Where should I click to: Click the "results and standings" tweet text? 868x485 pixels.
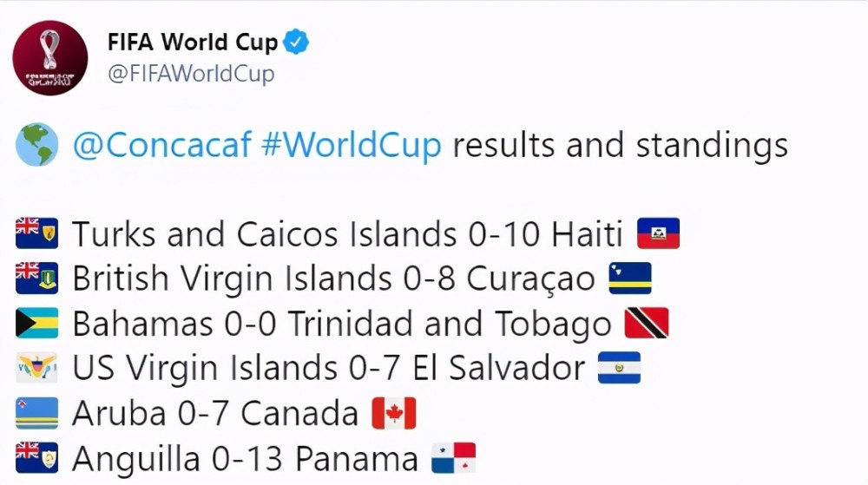pyautogui.click(x=620, y=146)
